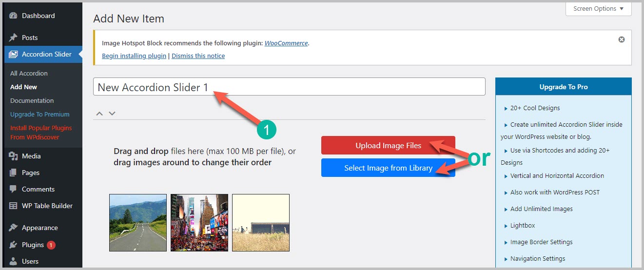Click 'Vertical and Horizontal Accordion' text

click(x=557, y=175)
